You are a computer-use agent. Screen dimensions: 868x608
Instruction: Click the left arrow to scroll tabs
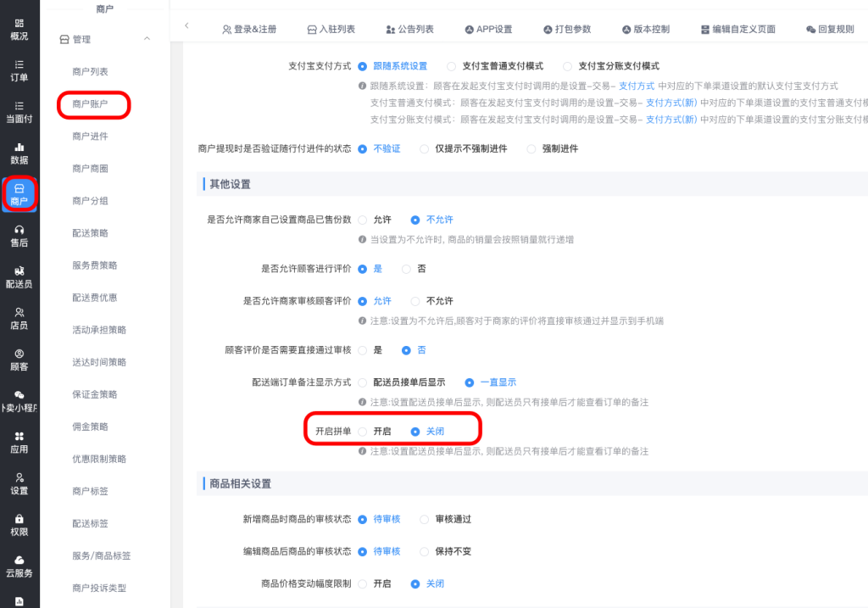click(x=186, y=27)
